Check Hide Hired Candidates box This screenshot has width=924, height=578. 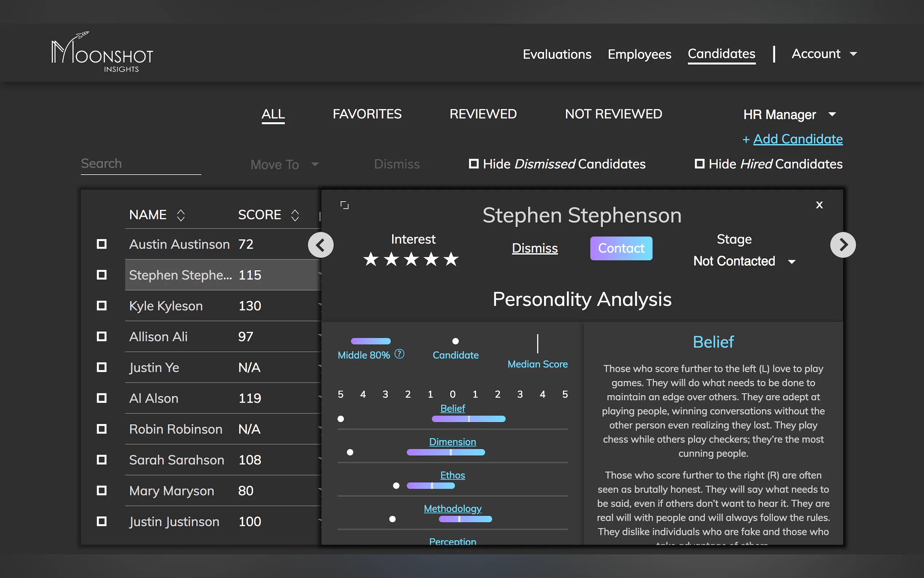tap(700, 164)
